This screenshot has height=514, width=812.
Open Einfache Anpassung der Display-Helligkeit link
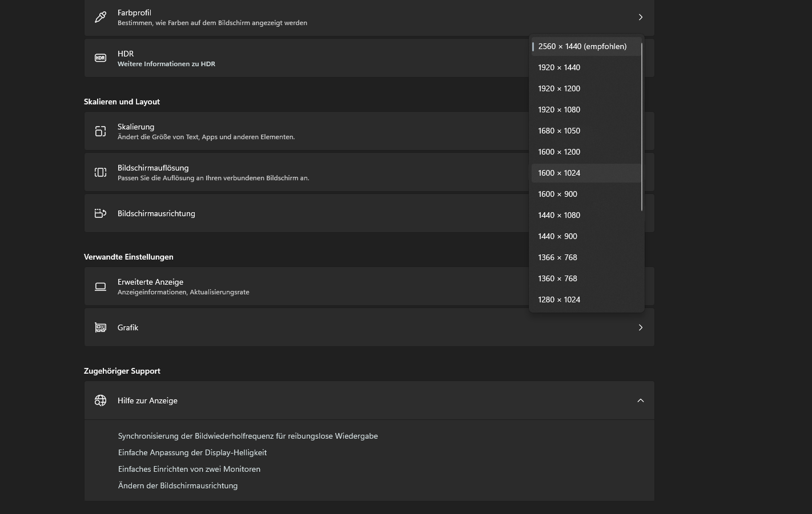click(x=192, y=452)
